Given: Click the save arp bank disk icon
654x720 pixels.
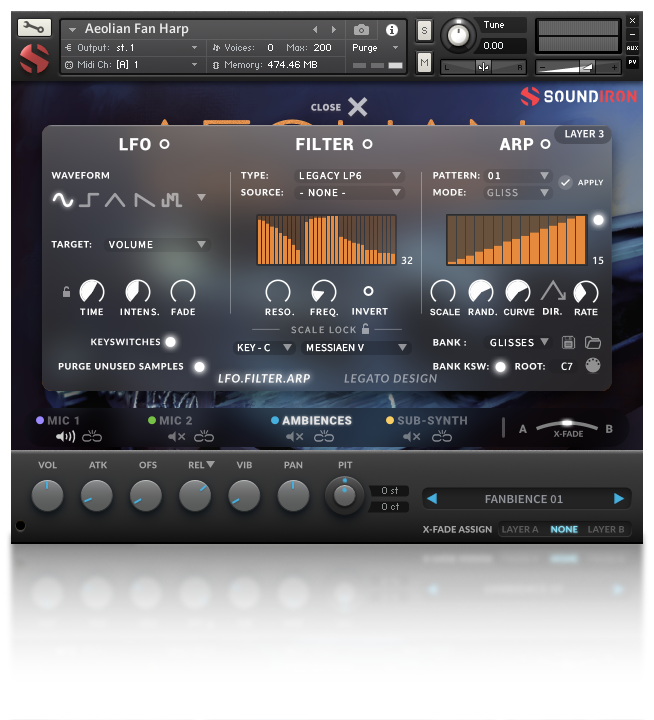Looking at the screenshot, I should point(569,342).
